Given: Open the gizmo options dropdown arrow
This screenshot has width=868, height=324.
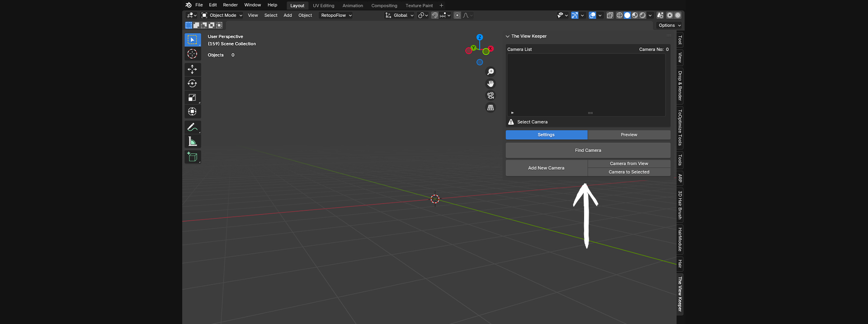Looking at the screenshot, I should pyautogui.click(x=582, y=15).
